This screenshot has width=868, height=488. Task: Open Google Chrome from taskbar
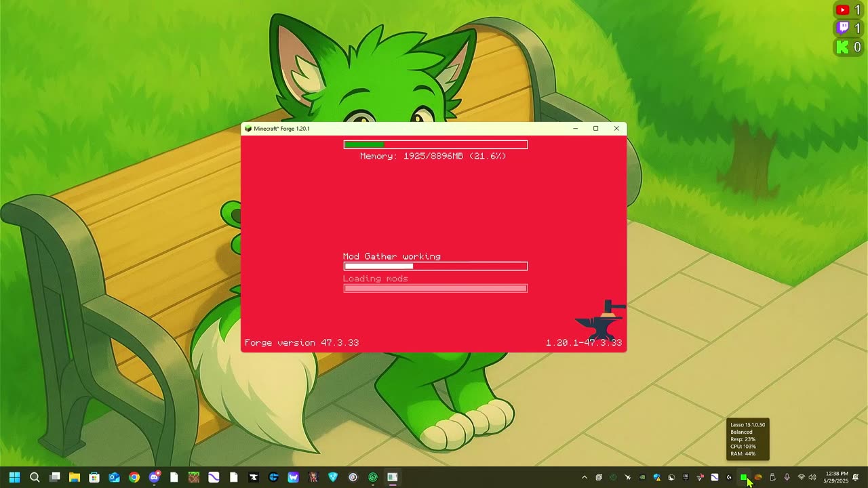coord(134,477)
